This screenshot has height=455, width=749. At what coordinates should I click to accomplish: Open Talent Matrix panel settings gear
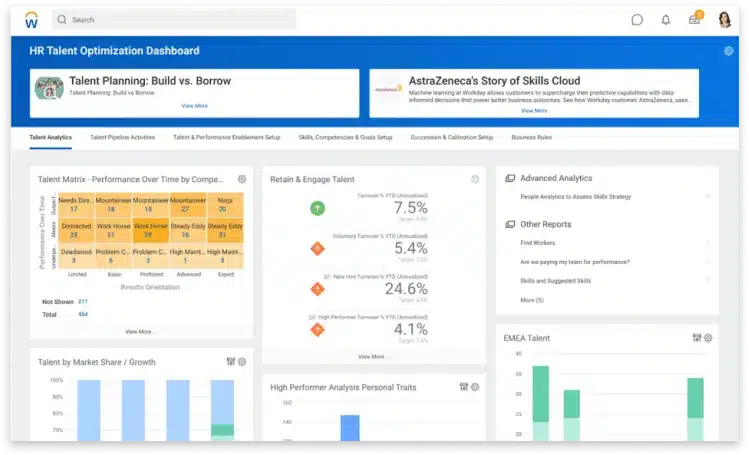click(x=242, y=179)
